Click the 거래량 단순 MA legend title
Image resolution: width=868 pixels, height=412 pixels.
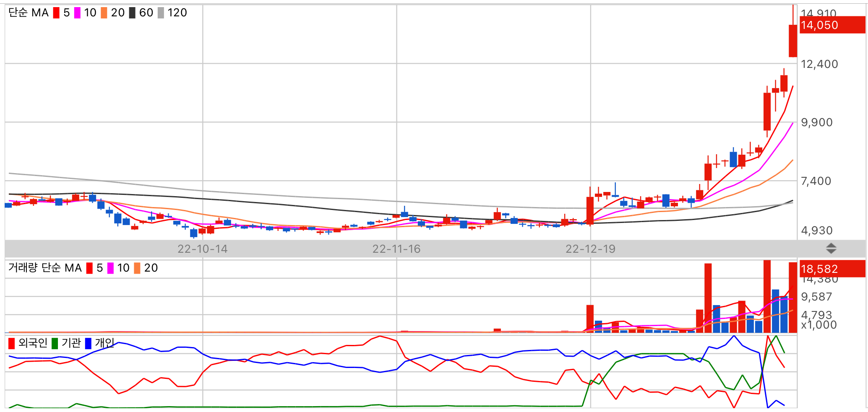tap(45, 268)
